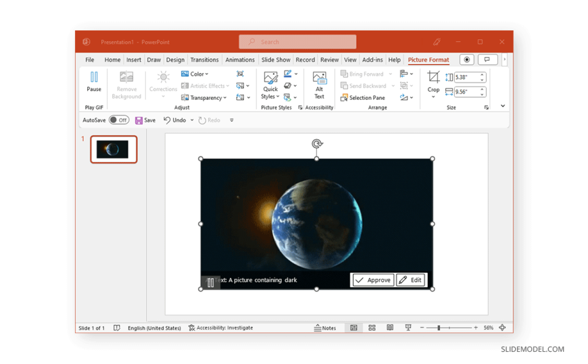Open the Selection Pane
The height and width of the screenshot is (364, 588).
pos(363,98)
